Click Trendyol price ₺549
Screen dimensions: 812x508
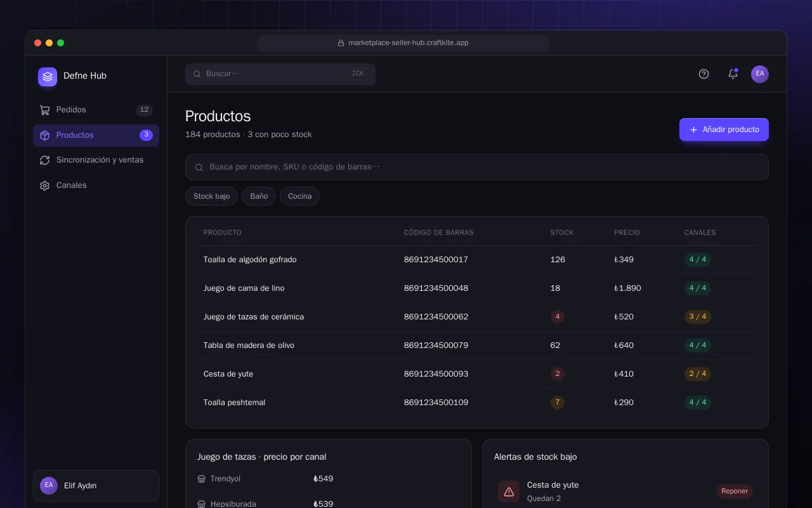tap(324, 479)
